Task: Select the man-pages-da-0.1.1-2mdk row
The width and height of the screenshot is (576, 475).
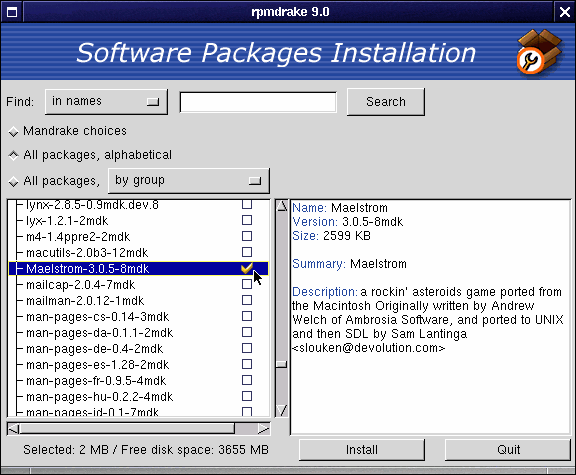Action: tap(138, 333)
